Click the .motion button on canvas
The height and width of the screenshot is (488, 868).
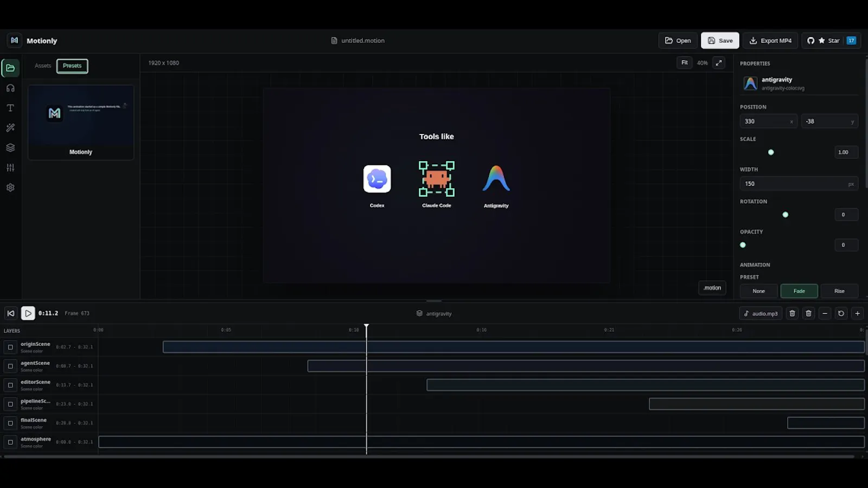coord(712,288)
